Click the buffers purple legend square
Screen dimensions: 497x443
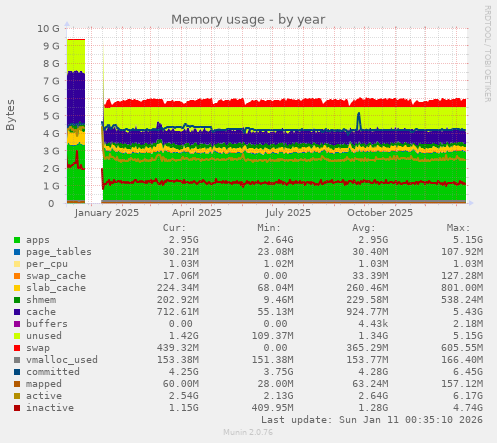(17, 324)
